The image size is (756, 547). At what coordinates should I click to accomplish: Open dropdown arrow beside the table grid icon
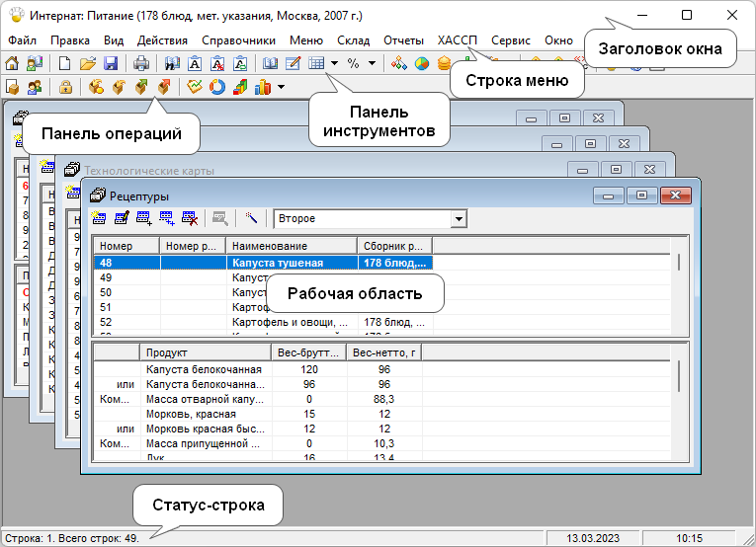point(335,64)
